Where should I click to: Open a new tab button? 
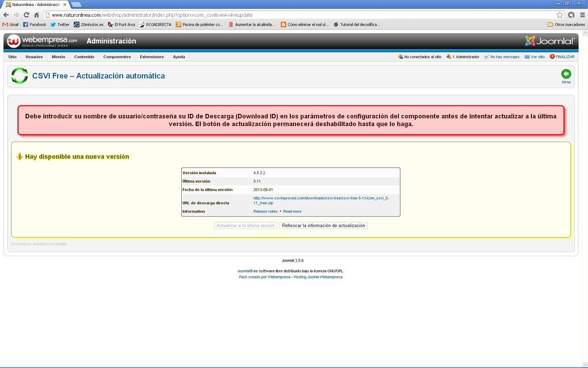76,4
